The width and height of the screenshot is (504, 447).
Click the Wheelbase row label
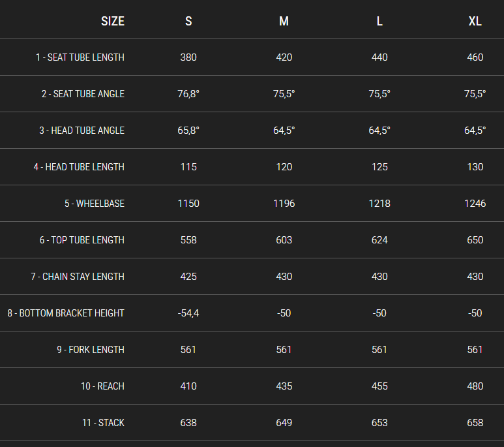click(x=94, y=204)
